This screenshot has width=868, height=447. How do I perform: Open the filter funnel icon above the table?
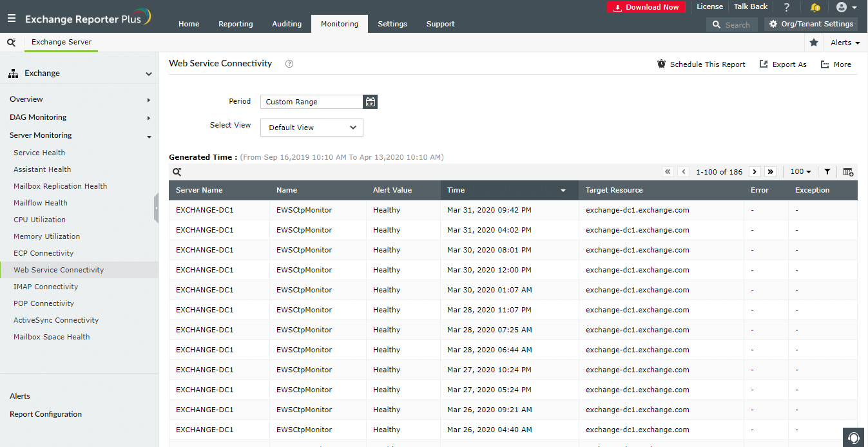(827, 172)
